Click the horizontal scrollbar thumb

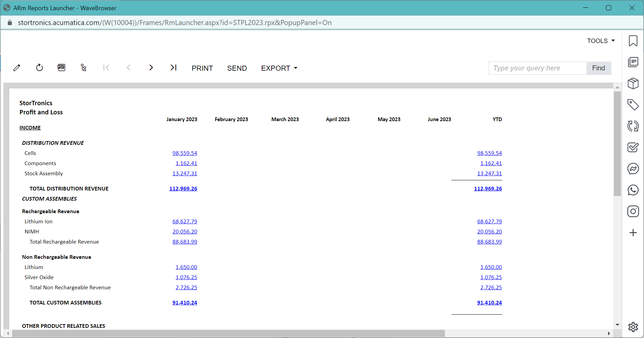pyautogui.click(x=228, y=333)
